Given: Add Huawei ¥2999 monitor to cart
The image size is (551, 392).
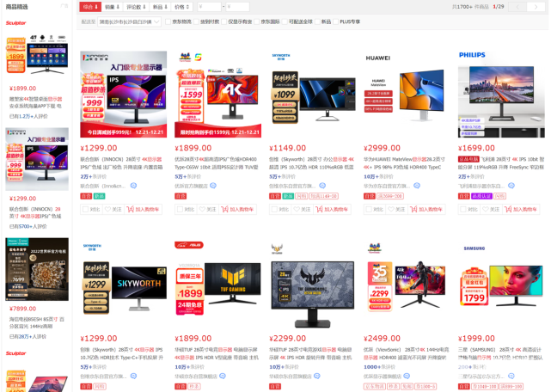Looking at the screenshot, I should click(426, 209).
